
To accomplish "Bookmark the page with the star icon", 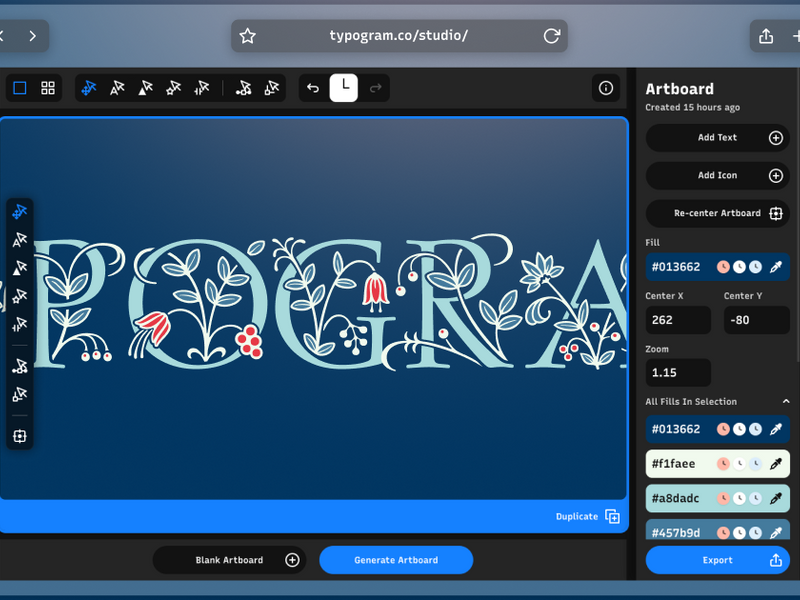I will 247,36.
